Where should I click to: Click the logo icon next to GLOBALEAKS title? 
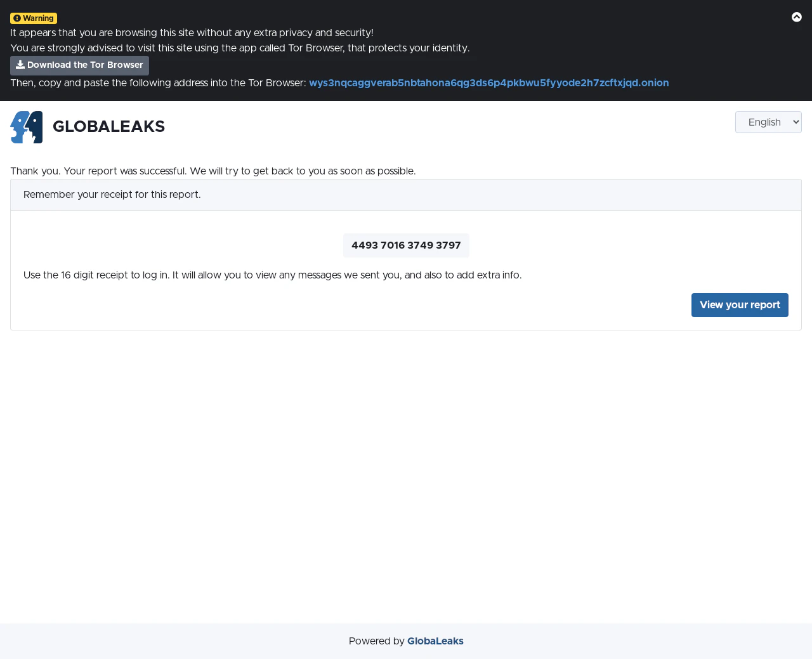pyautogui.click(x=26, y=126)
